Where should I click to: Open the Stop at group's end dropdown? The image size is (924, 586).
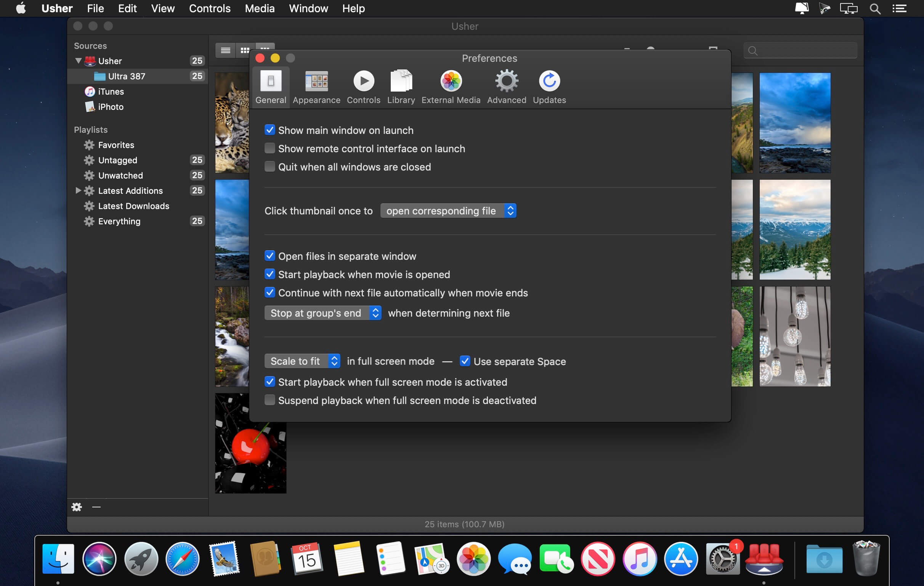pos(322,313)
